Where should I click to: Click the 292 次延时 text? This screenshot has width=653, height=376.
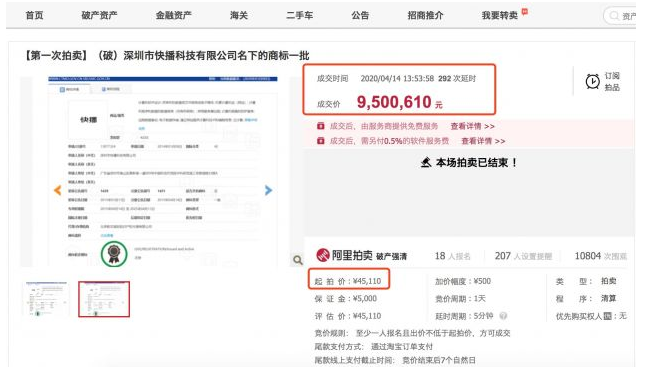coord(457,79)
